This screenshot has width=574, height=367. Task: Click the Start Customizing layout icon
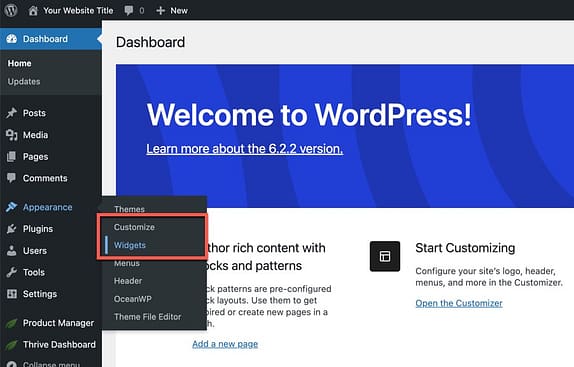[385, 256]
